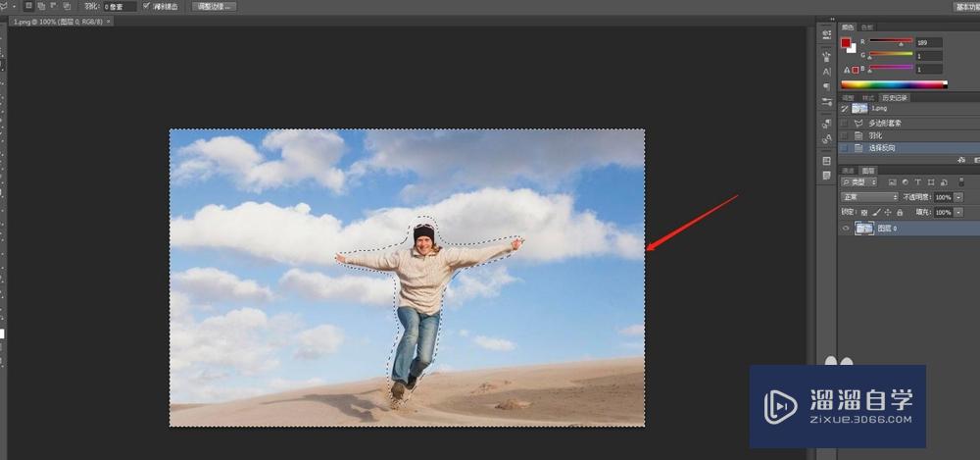Viewport: 980px width, 460px height.
Task: Open the Character Styles dock icon
Action: click(827, 139)
